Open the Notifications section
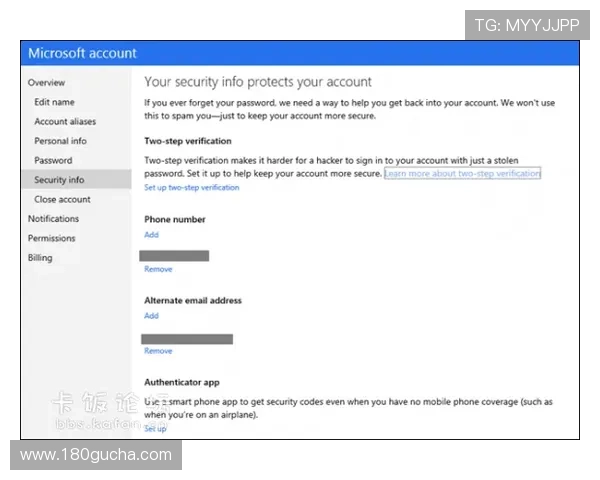Screen dimensions: 600x480 [53, 219]
